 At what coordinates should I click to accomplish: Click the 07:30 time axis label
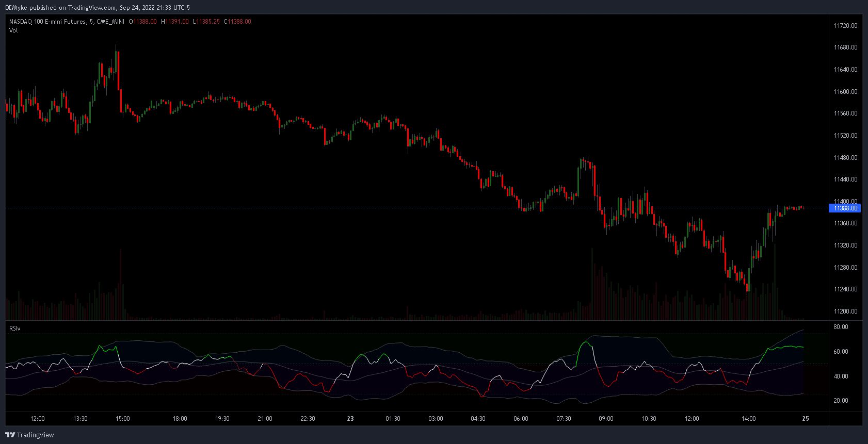click(x=564, y=419)
